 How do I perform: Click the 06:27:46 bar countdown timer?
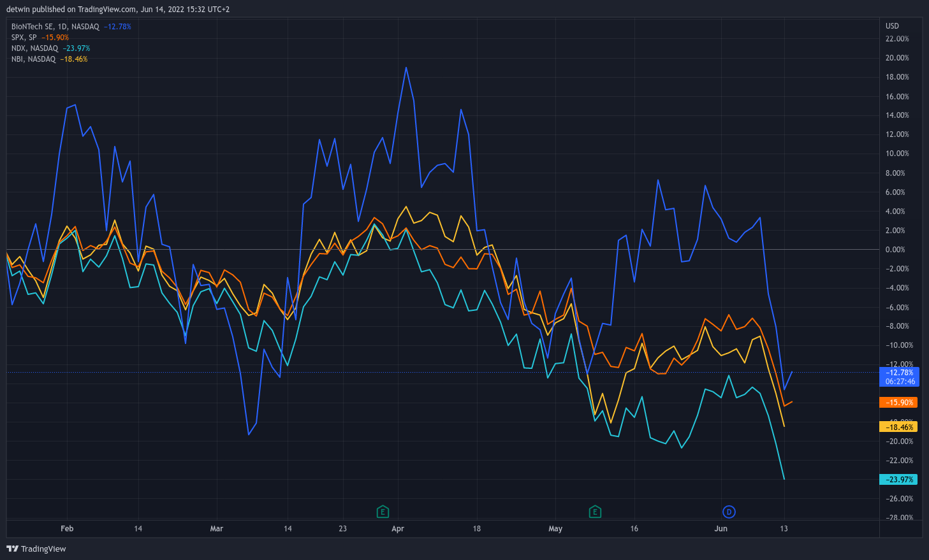click(900, 382)
